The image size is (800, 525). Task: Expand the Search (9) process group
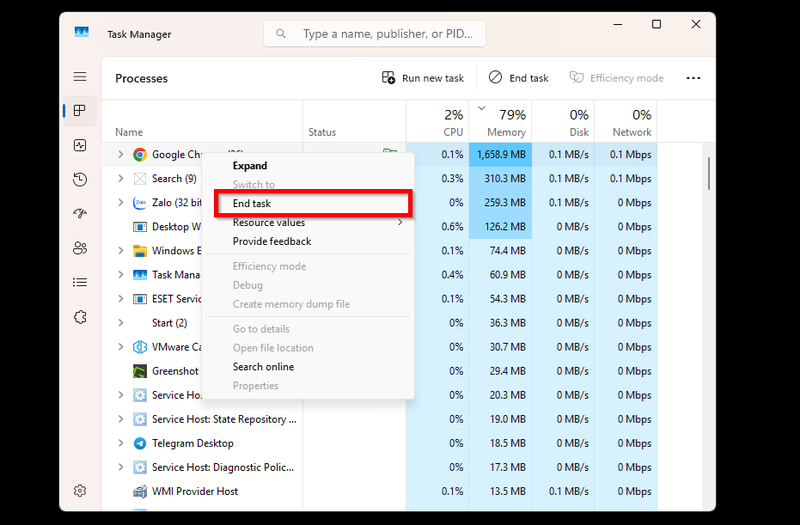tap(120, 178)
